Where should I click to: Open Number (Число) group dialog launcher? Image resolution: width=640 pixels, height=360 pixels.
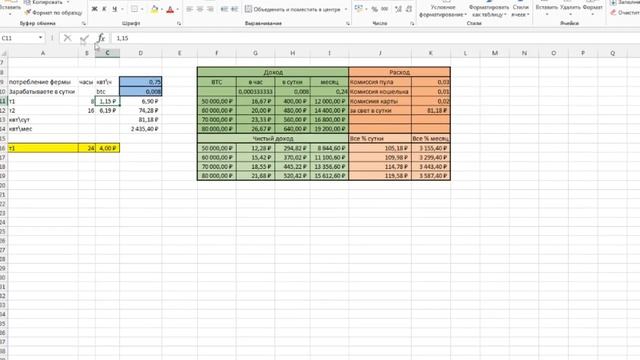412,24
